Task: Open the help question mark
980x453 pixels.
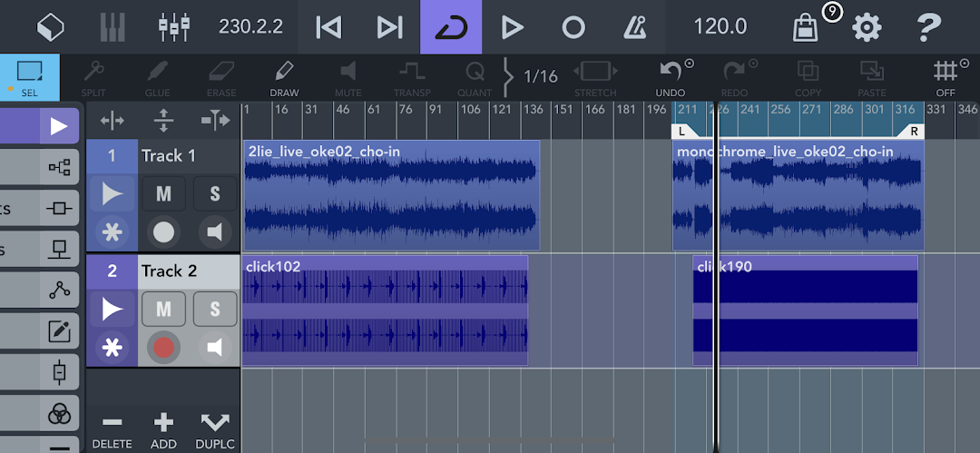Action: (929, 28)
